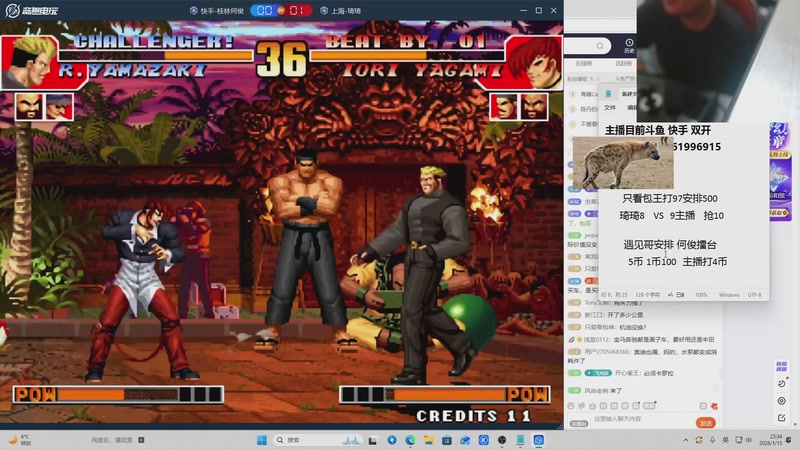
Task: Click the 遇见哥安排 何俊擂台 line in Notepad
Action: coord(670,244)
